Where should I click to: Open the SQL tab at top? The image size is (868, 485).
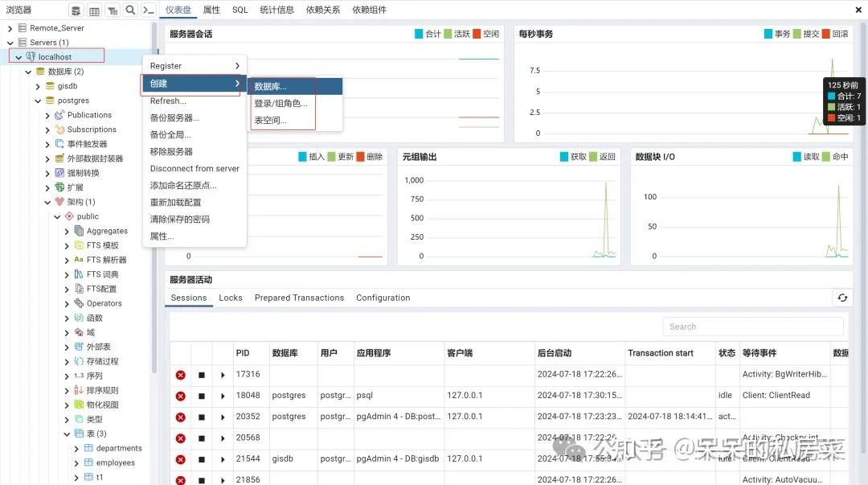pyautogui.click(x=240, y=10)
